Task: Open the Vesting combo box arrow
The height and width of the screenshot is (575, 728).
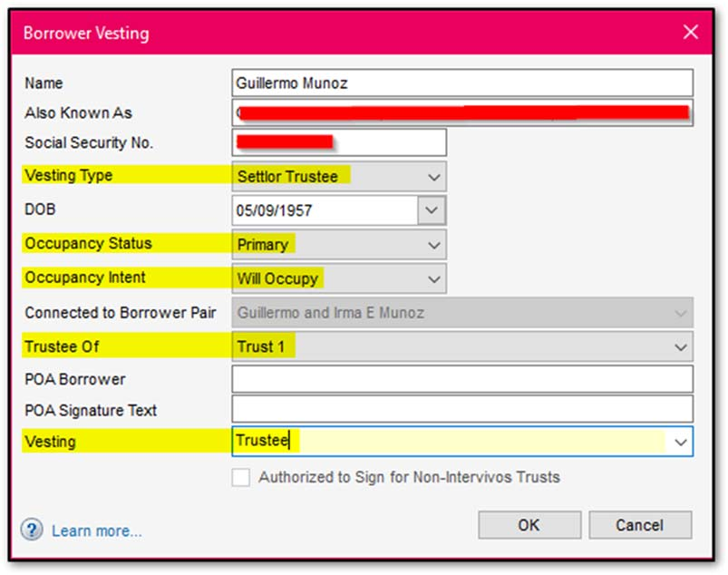Action: (681, 442)
